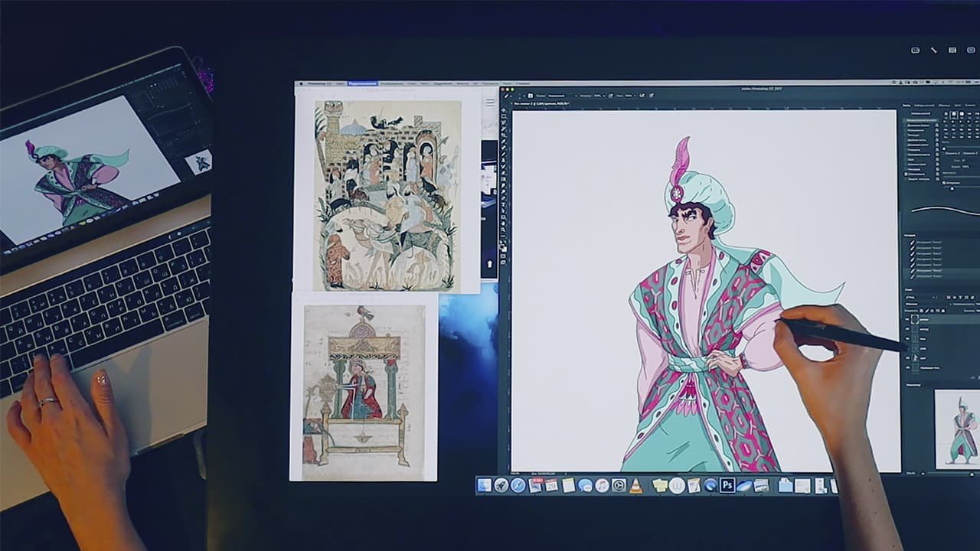Select the Crop tool in the toolbox
This screenshot has width=980, height=551.
click(x=503, y=135)
